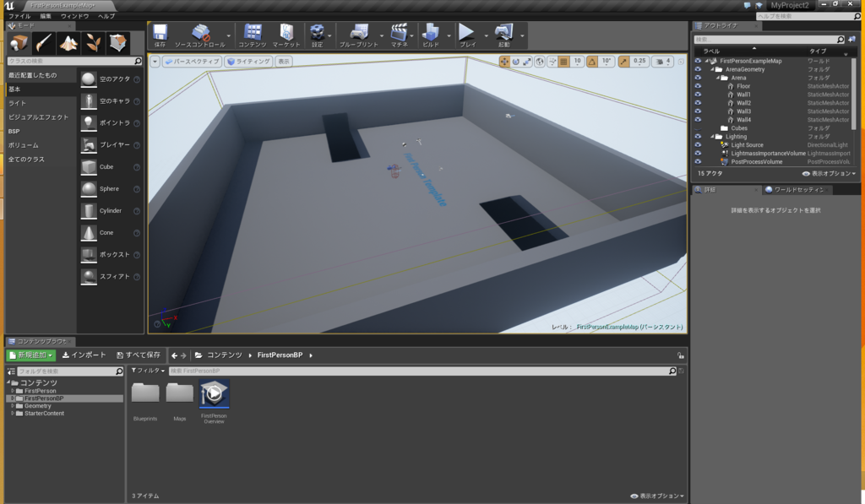
Task: Click the class search input field
Action: [74, 62]
